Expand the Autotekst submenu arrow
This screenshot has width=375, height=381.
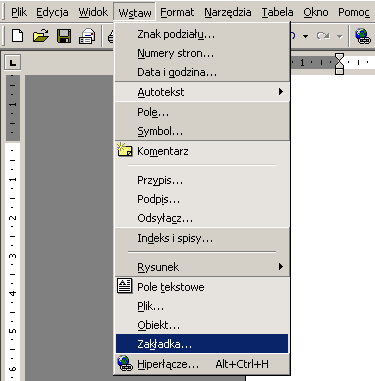point(281,91)
